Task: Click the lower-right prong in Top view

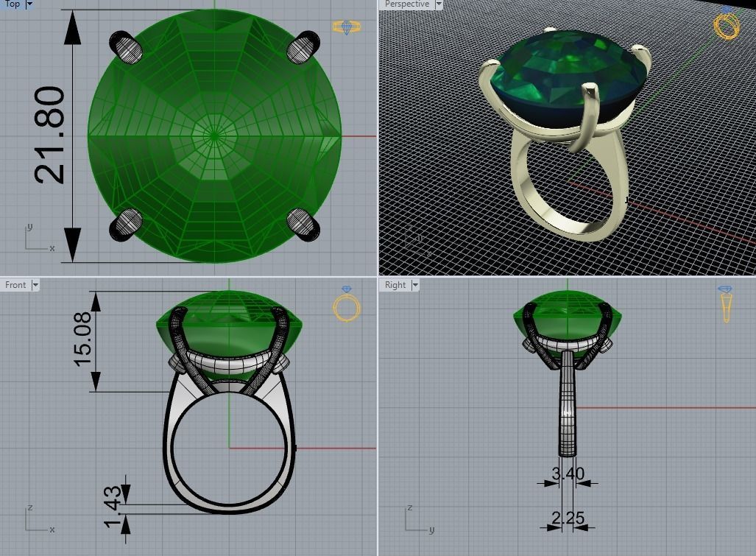Action: click(x=303, y=225)
